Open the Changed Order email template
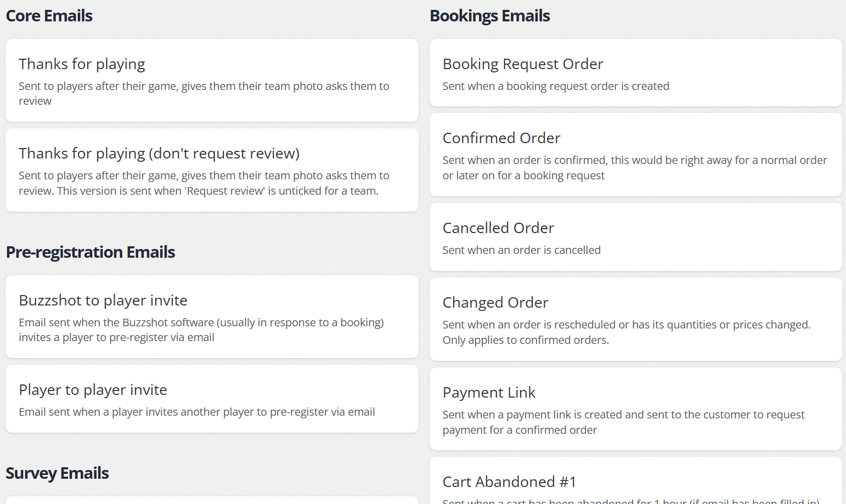The image size is (846, 504). pyautogui.click(x=635, y=319)
